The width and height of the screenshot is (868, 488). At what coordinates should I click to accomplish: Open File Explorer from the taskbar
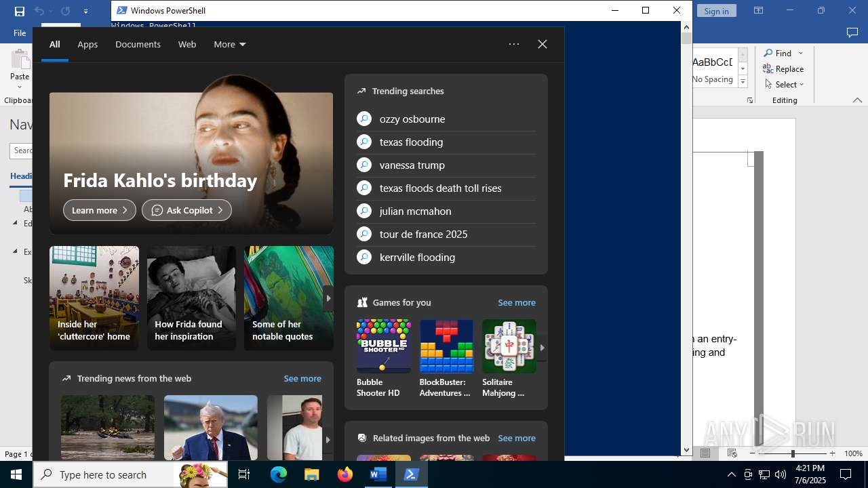coord(311,474)
